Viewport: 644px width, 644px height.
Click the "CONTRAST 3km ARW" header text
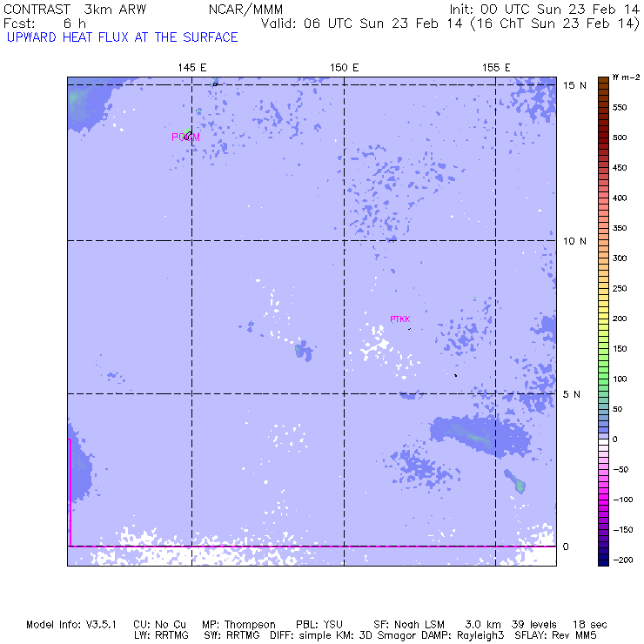pos(75,10)
